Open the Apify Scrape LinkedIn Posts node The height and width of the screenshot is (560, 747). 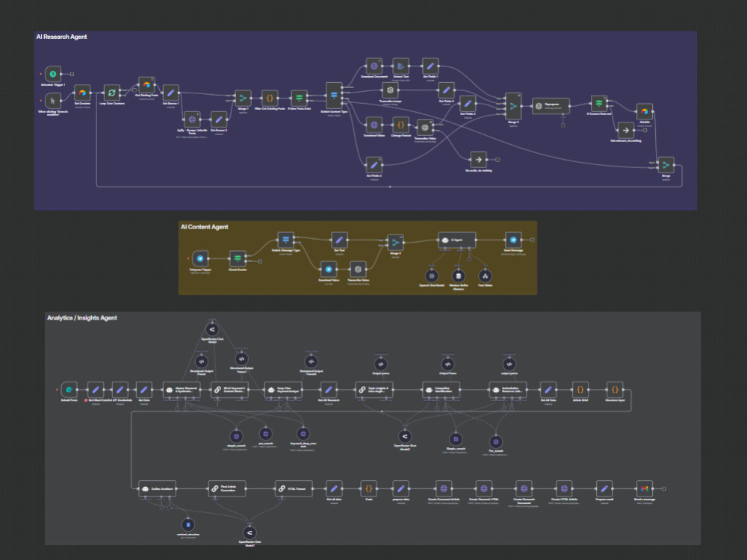click(192, 119)
